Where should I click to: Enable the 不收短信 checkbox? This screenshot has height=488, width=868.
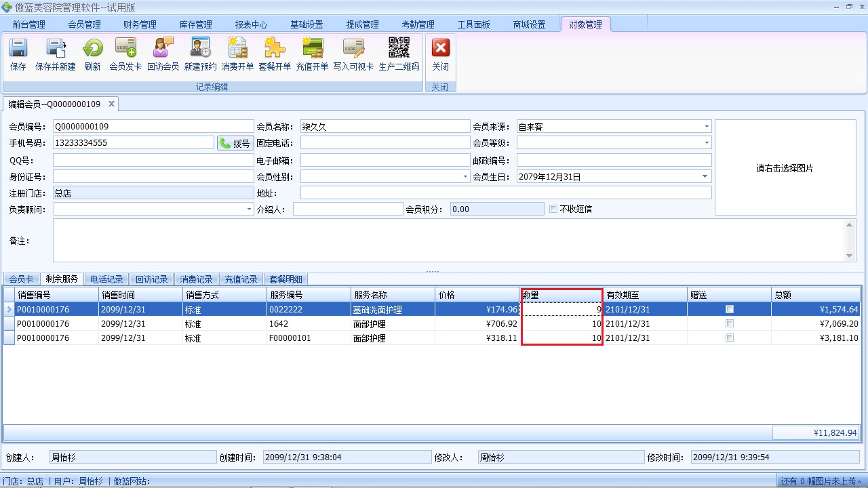pos(553,209)
